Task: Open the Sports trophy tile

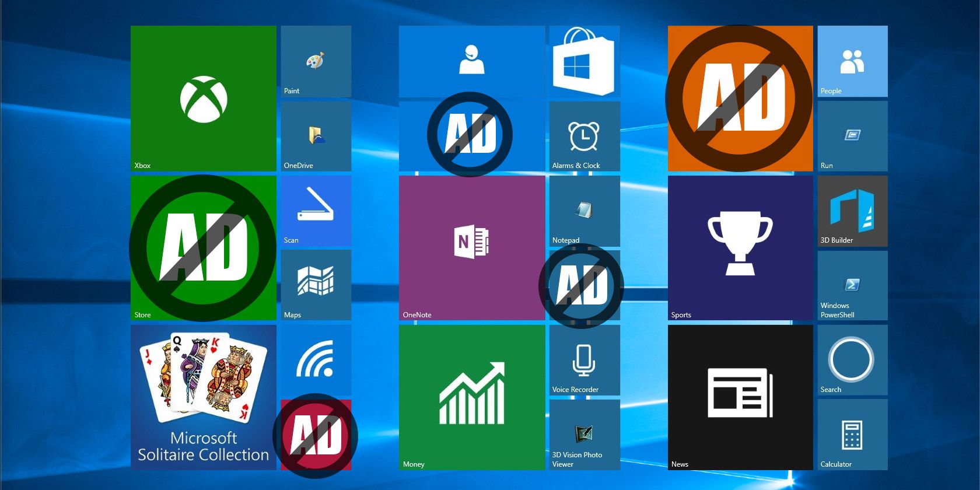Action: (x=740, y=248)
